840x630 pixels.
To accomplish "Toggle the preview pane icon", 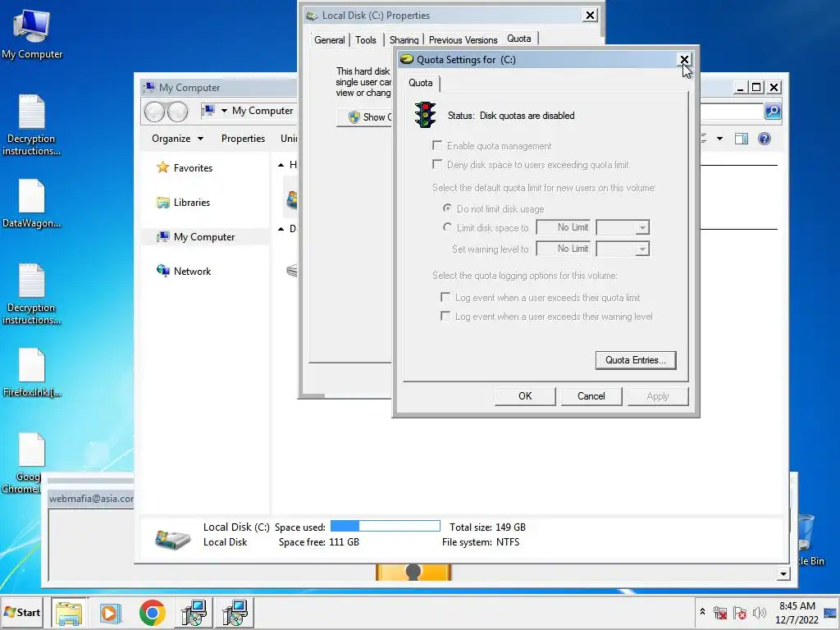I will tap(742, 139).
